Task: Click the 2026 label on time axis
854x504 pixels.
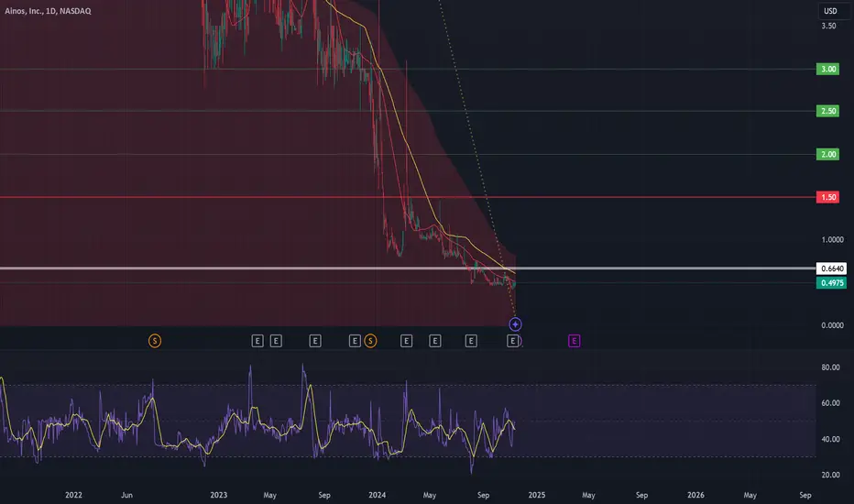Action: coord(695,495)
